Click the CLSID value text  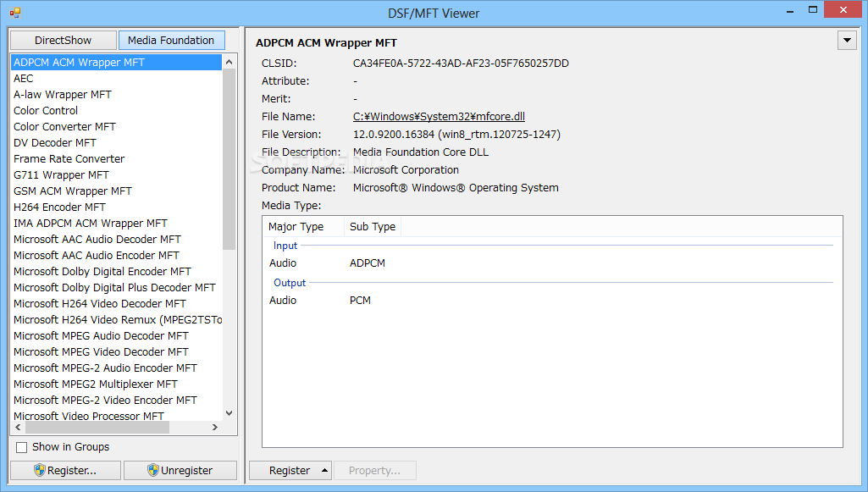pyautogui.click(x=462, y=64)
